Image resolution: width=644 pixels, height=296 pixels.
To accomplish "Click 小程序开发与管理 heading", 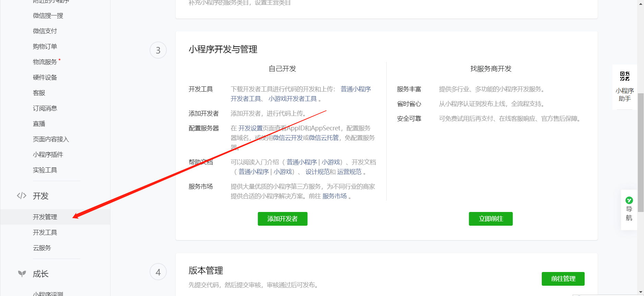I will [x=223, y=49].
